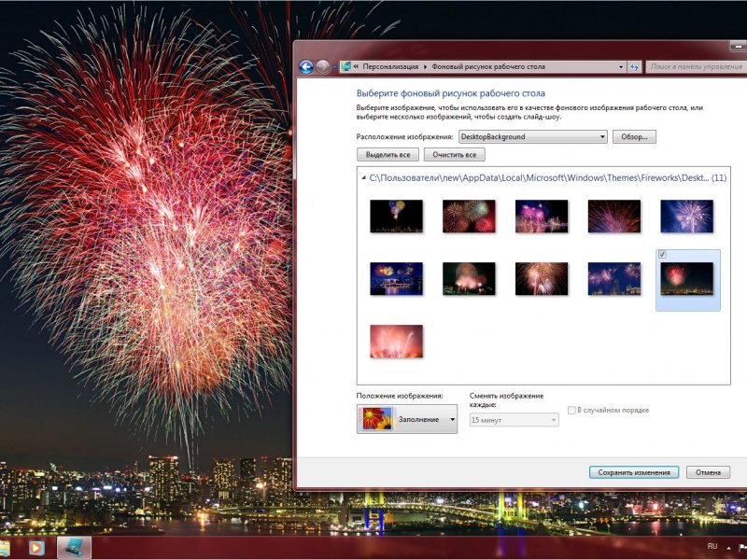Select the red-orange streaks burst thumbnail

pos(614,217)
